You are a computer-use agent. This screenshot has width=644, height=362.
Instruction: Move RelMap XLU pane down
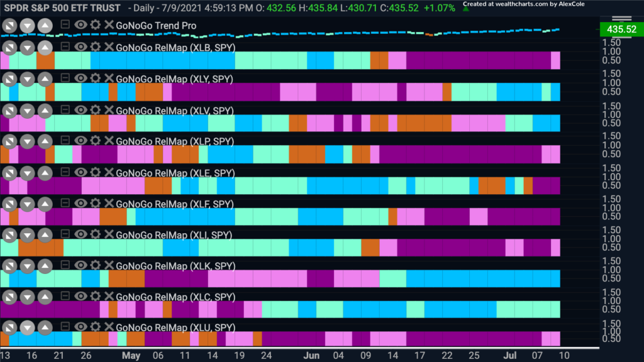pos(27,327)
